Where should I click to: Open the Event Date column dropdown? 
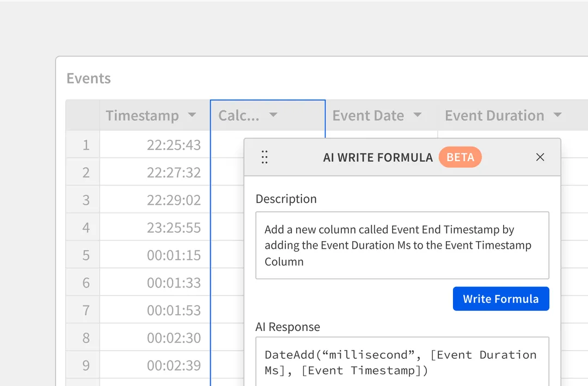click(417, 115)
